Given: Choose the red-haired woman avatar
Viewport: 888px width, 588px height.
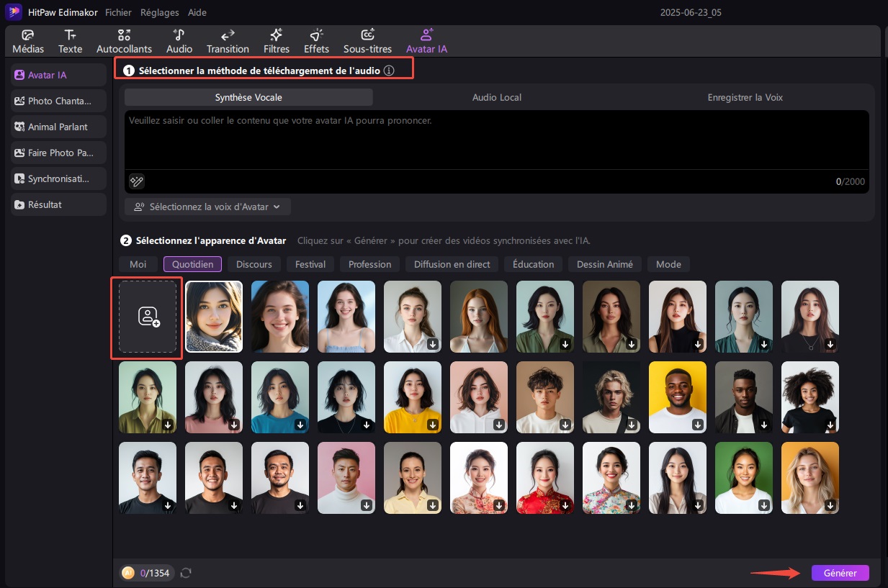Looking at the screenshot, I should point(479,317).
